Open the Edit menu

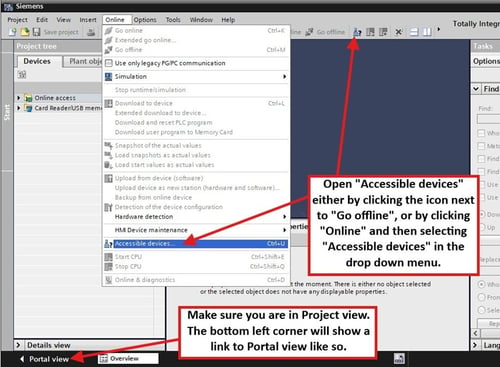click(x=42, y=20)
